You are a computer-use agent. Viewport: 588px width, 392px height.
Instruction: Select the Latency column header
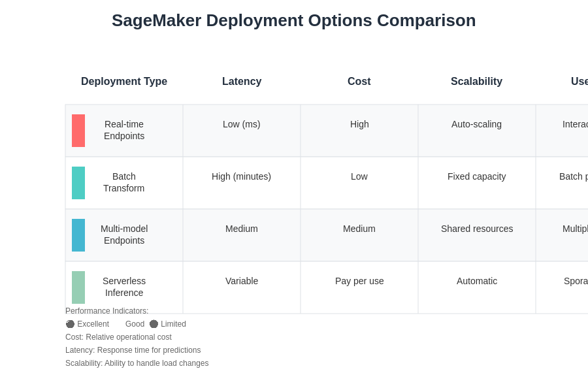point(242,82)
